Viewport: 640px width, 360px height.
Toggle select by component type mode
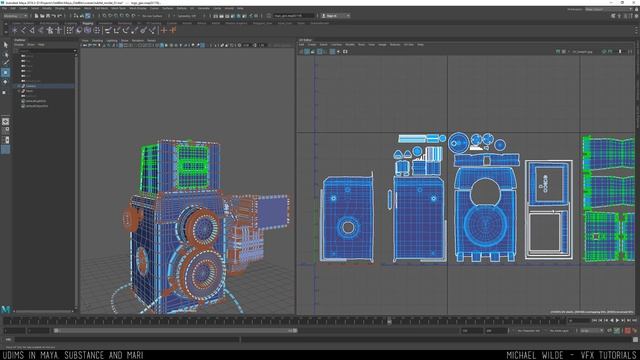[x=88, y=16]
